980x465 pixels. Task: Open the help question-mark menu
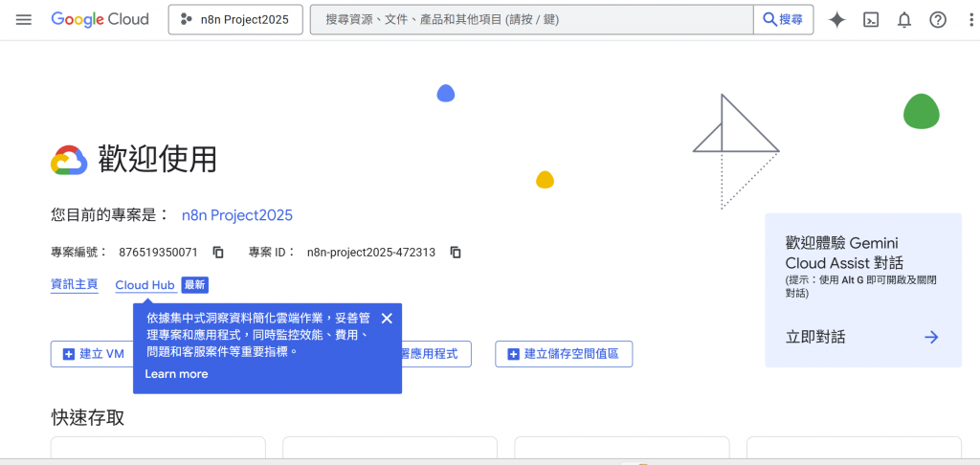[938, 20]
